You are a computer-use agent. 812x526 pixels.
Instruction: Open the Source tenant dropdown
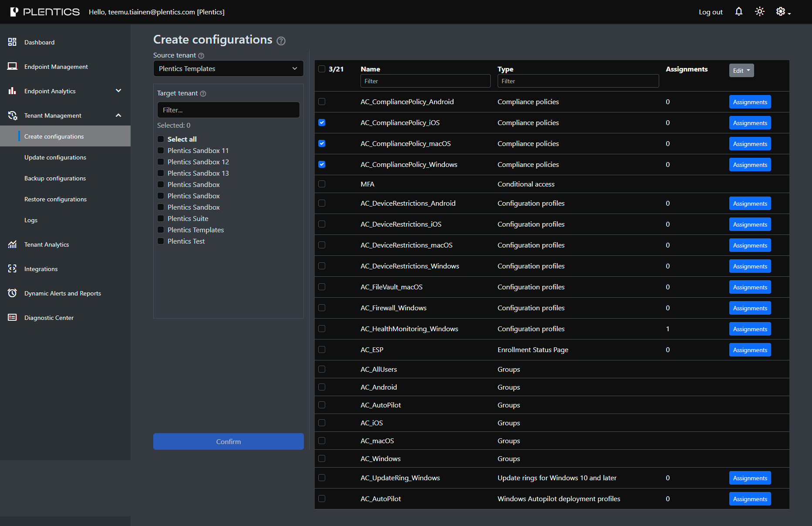click(228, 69)
